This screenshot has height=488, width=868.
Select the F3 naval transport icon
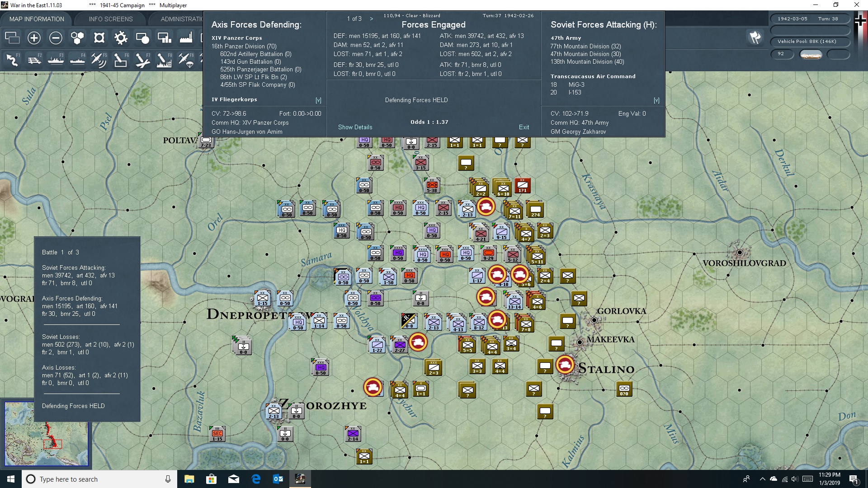(x=56, y=60)
